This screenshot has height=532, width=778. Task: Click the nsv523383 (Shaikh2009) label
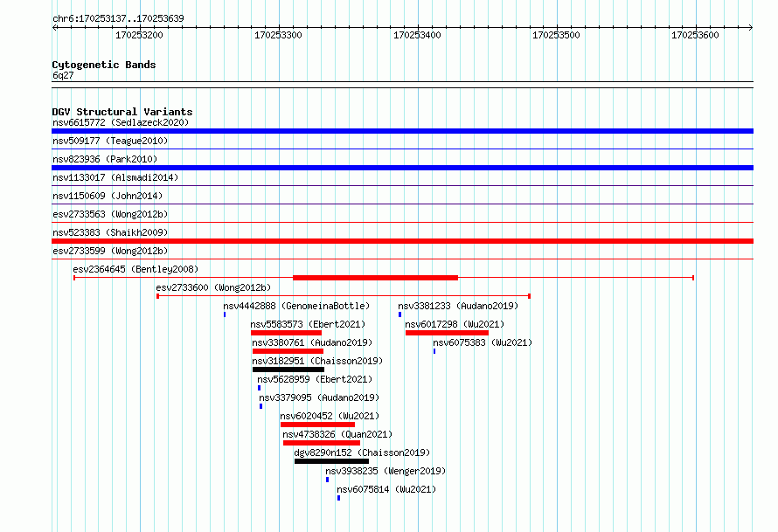click(x=110, y=232)
